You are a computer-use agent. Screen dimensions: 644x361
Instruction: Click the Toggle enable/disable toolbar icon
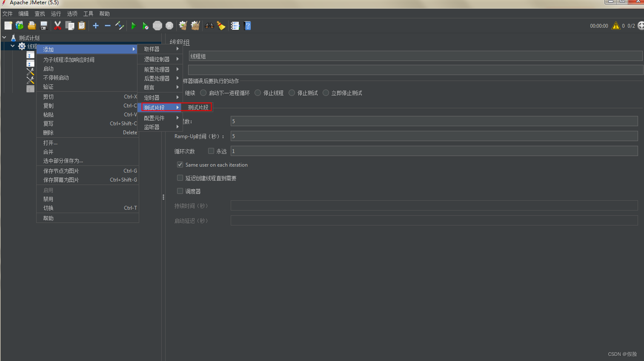pos(120,26)
